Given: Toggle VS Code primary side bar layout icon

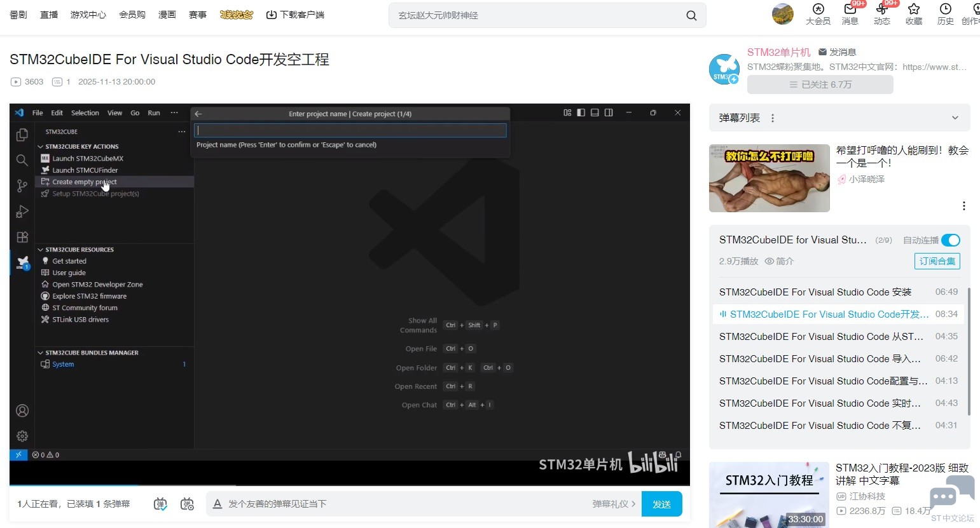Looking at the screenshot, I should [x=581, y=113].
